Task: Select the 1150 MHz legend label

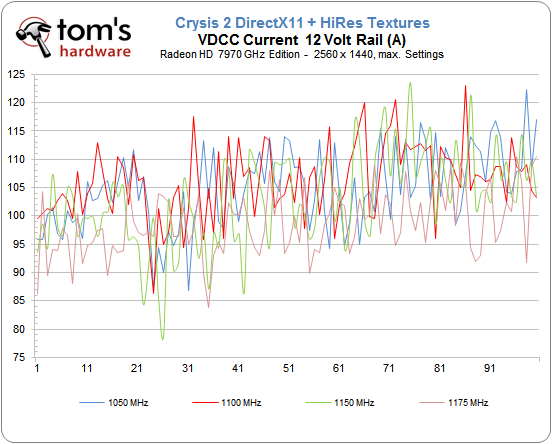Action: coord(354,402)
